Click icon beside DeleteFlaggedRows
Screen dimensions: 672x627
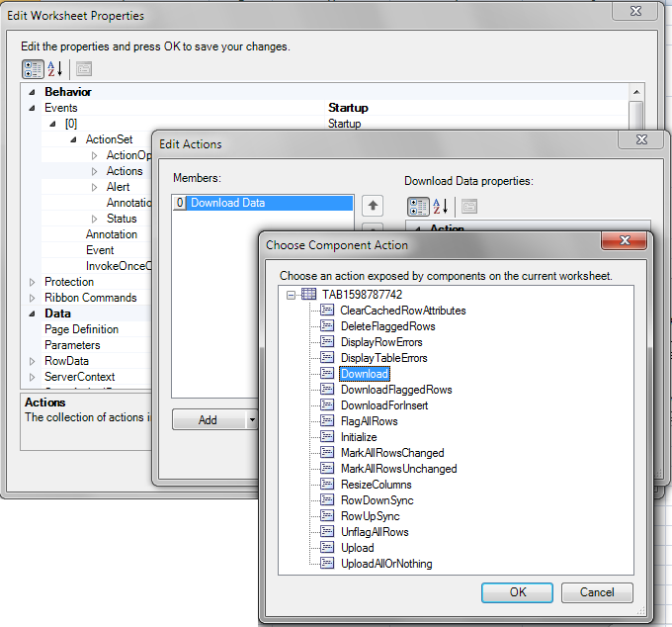[x=327, y=326]
